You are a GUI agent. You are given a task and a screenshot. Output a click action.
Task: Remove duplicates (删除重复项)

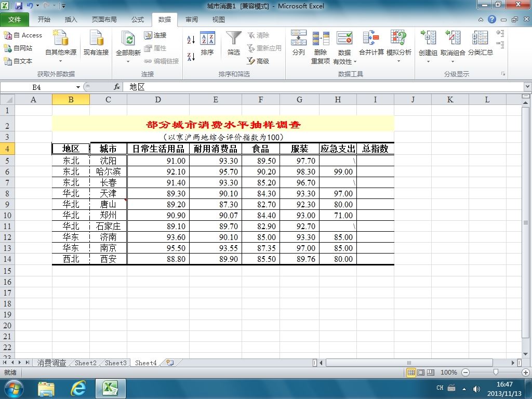321,47
